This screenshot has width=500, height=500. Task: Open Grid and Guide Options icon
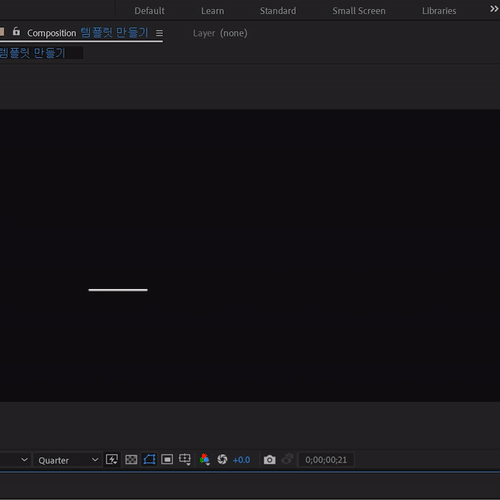(185, 460)
